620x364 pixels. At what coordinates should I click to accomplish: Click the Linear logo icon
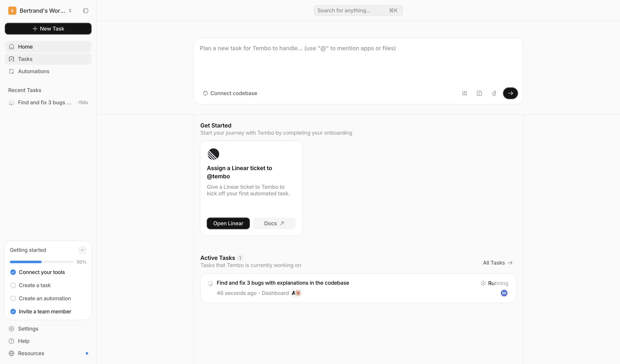tap(213, 154)
